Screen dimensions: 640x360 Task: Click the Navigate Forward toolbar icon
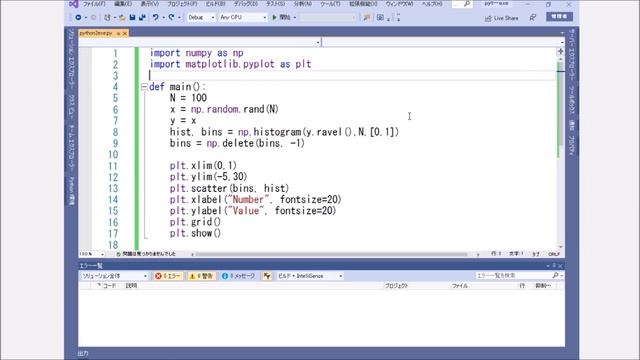pyautogui.click(x=93, y=18)
